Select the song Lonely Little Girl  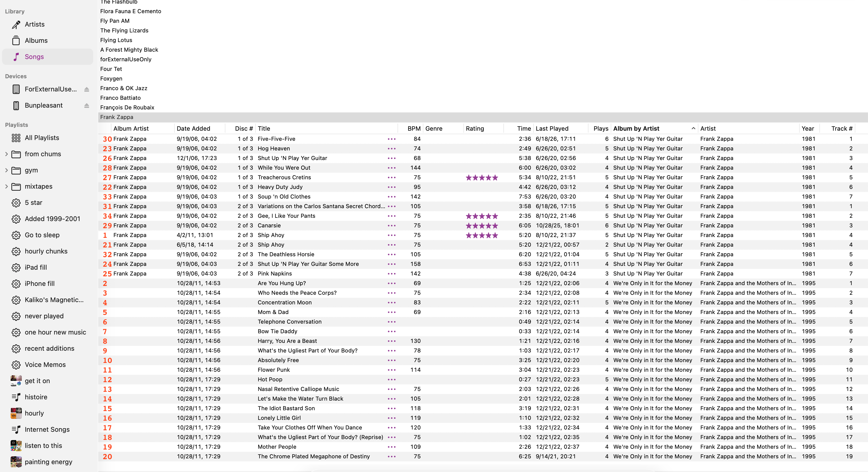(279, 418)
